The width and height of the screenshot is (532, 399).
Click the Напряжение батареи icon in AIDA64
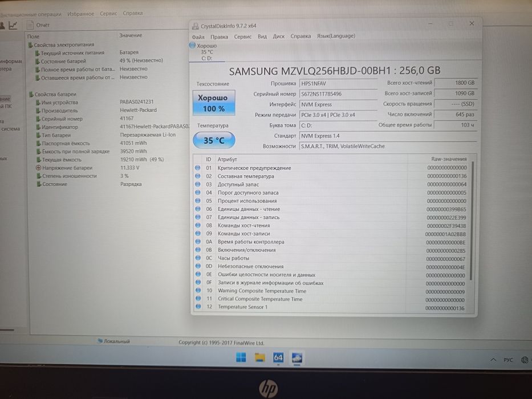coord(39,168)
